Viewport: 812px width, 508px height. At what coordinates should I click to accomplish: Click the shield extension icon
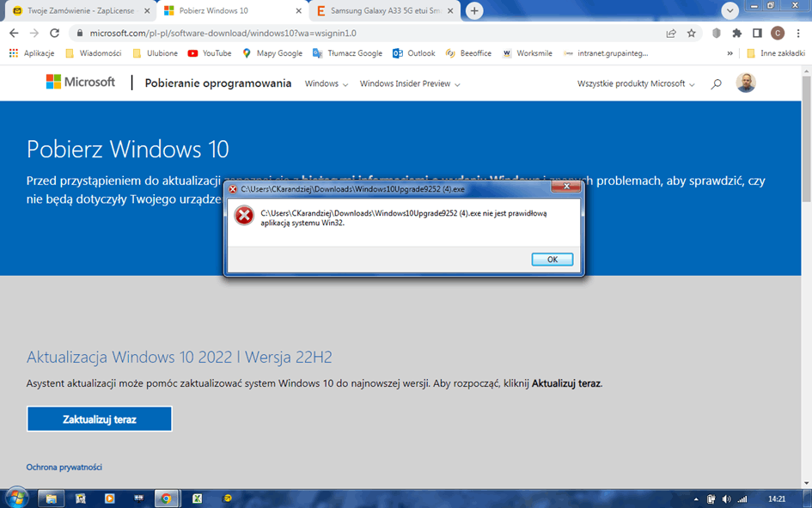tap(717, 34)
